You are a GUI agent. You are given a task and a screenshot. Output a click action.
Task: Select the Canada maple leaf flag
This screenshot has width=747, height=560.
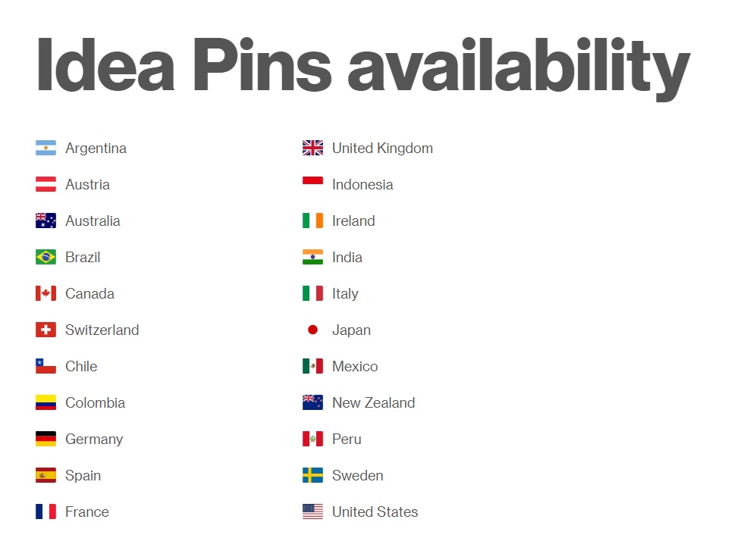coord(46,294)
